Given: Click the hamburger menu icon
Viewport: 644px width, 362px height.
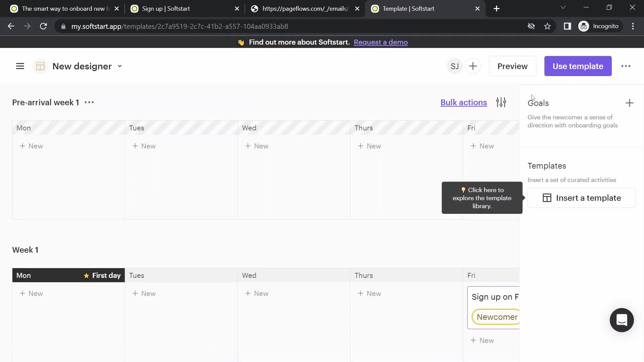Looking at the screenshot, I should point(20,66).
